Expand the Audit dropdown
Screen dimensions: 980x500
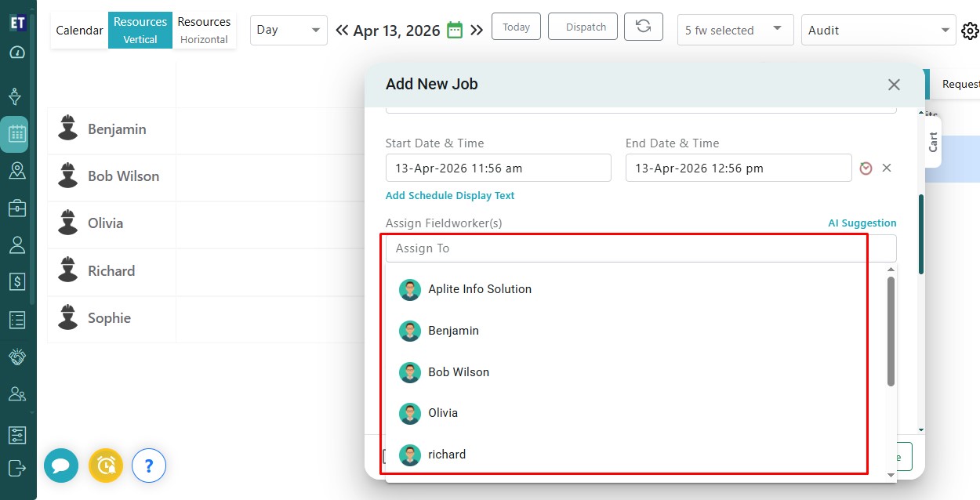click(878, 30)
